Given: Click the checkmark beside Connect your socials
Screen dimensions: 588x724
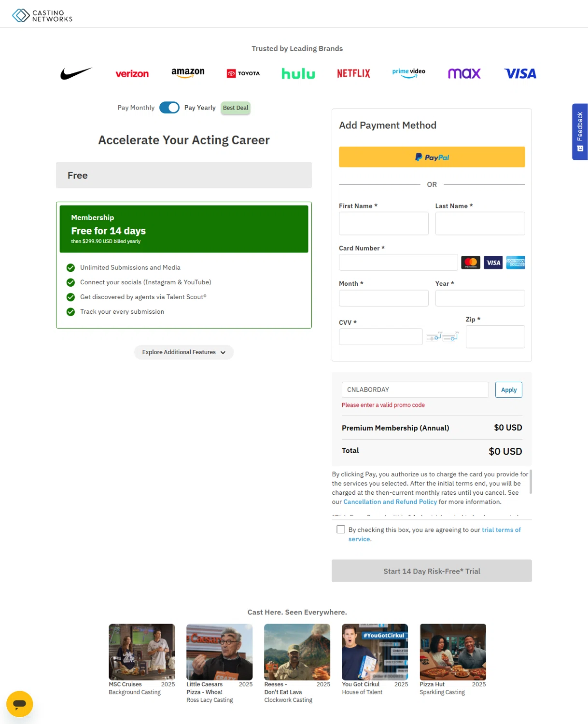Looking at the screenshot, I should (70, 282).
